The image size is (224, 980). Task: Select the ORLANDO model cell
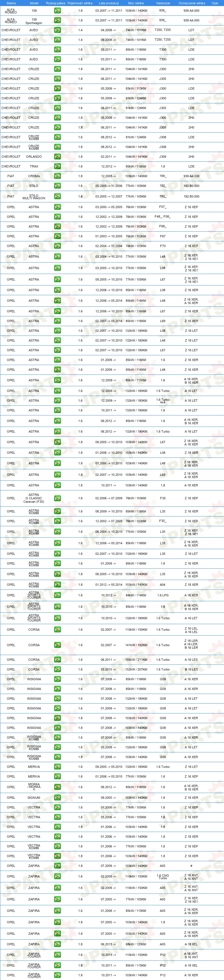[x=34, y=156]
